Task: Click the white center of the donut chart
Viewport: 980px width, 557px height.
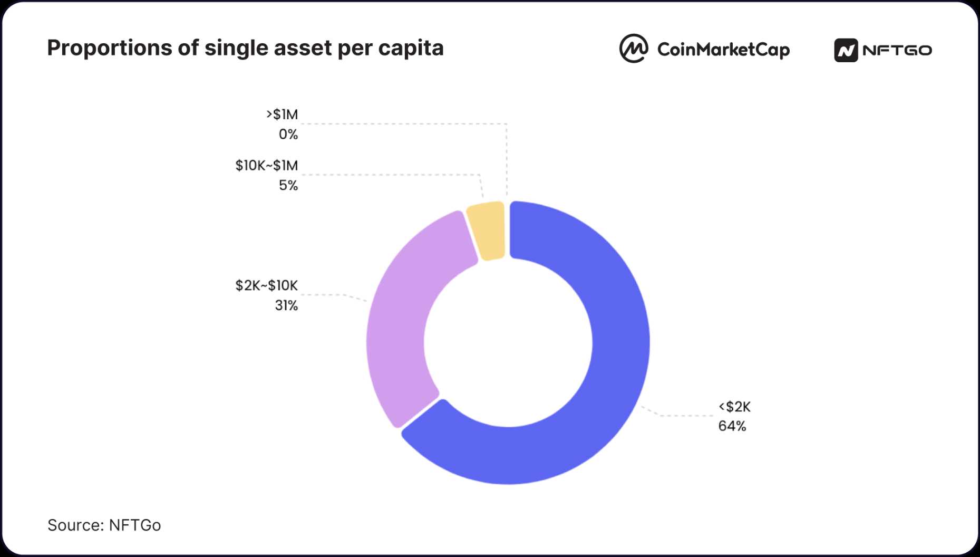Action: (508, 343)
